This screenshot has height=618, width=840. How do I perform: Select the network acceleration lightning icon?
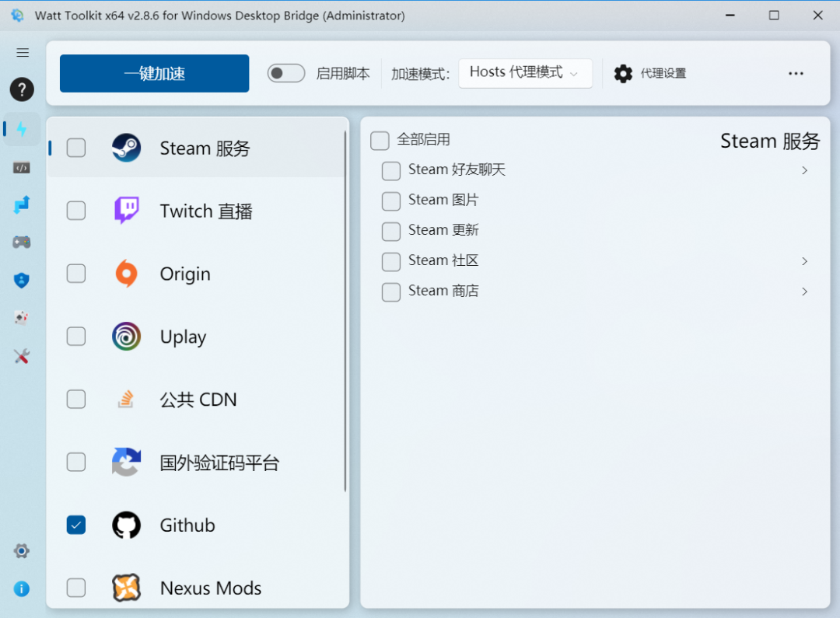tap(22, 129)
